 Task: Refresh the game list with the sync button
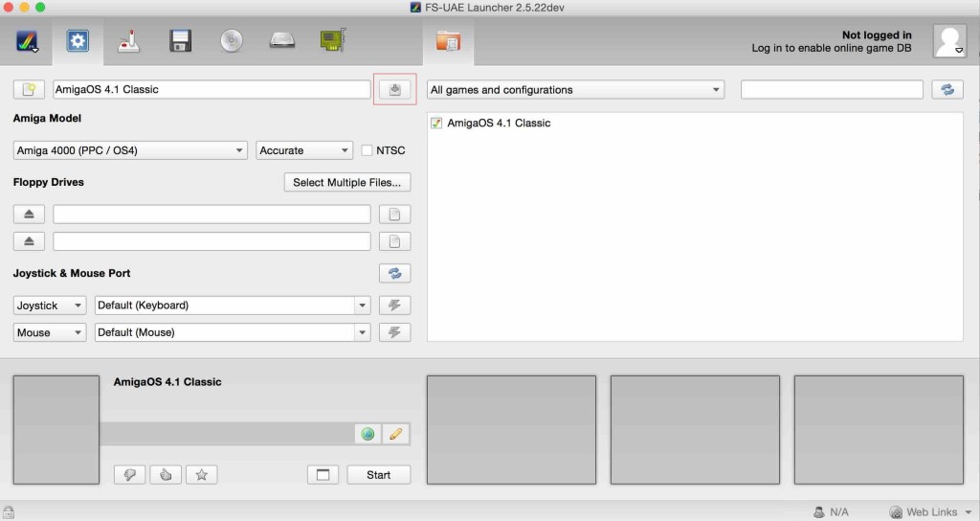(x=947, y=89)
